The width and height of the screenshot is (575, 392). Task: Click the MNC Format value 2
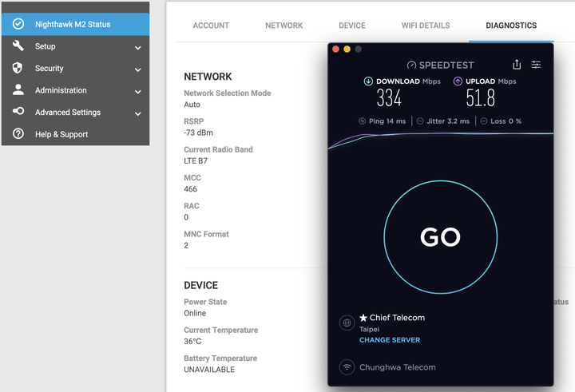[x=186, y=245]
